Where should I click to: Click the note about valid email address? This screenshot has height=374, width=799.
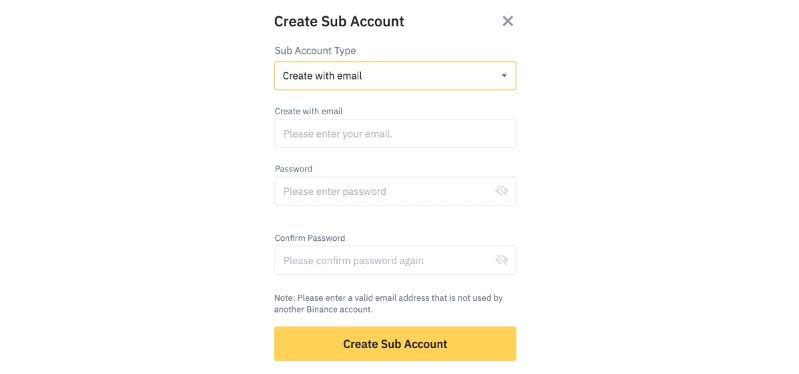point(389,304)
